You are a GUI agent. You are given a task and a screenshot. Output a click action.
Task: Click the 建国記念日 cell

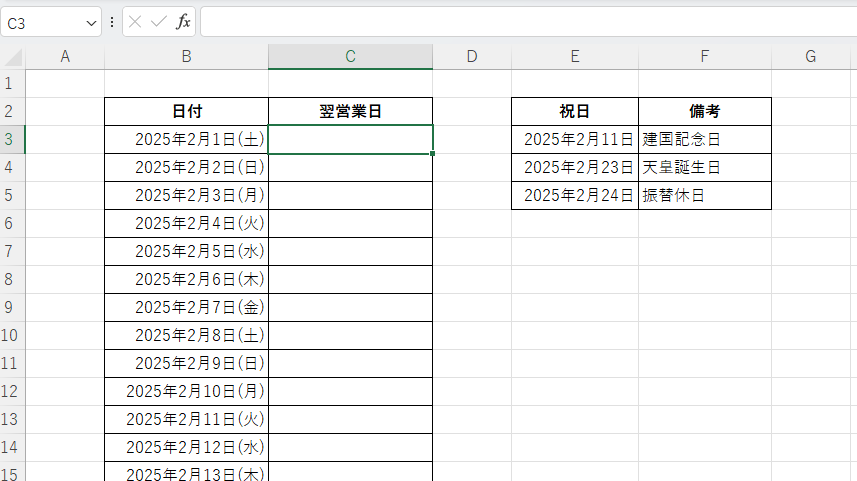tap(705, 139)
